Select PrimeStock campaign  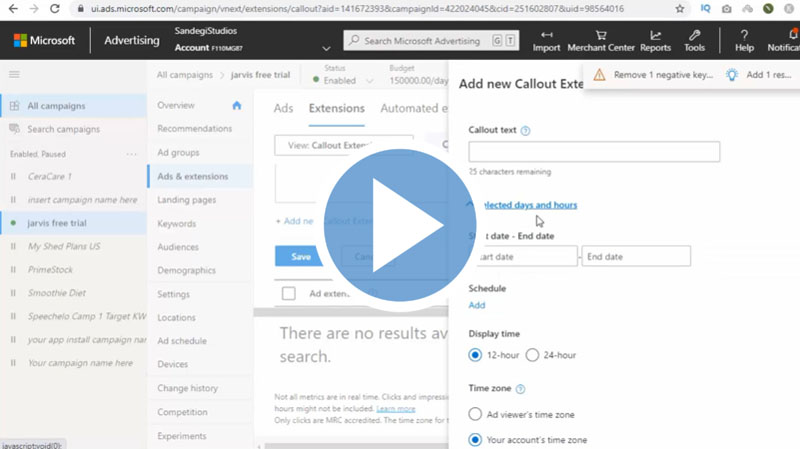click(50, 270)
